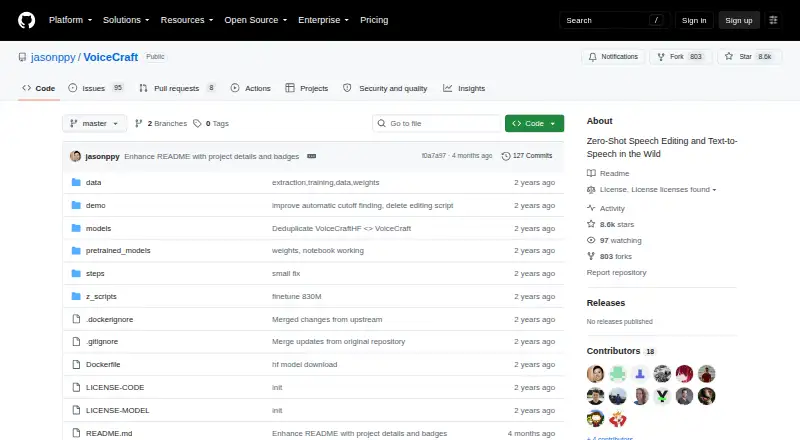View the 2 Branches link
800x440 pixels.
click(161, 124)
